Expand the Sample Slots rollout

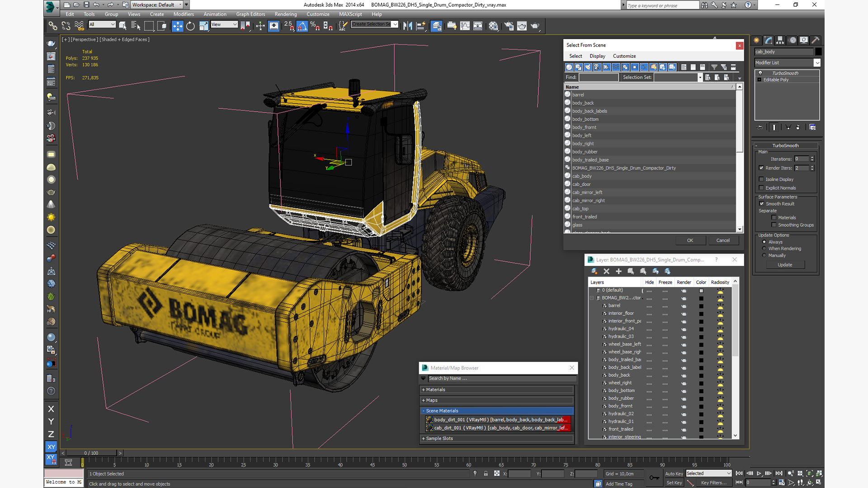[497, 438]
